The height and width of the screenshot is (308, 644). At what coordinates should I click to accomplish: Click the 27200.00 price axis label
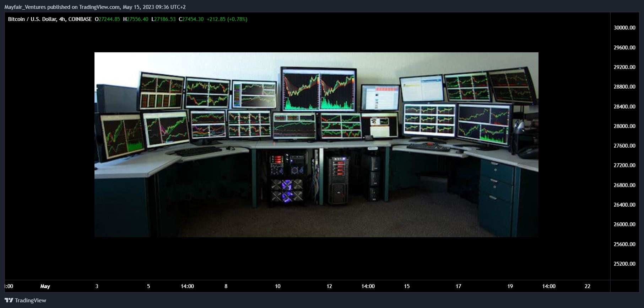[x=624, y=165]
